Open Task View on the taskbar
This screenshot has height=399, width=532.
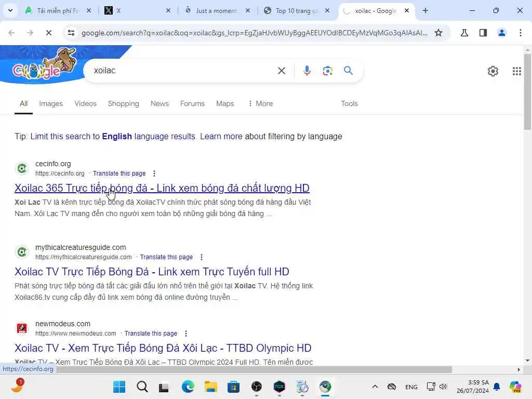coord(164,387)
